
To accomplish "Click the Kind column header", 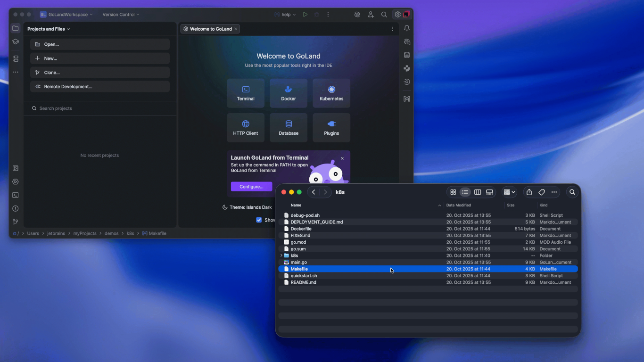I will coord(543,205).
